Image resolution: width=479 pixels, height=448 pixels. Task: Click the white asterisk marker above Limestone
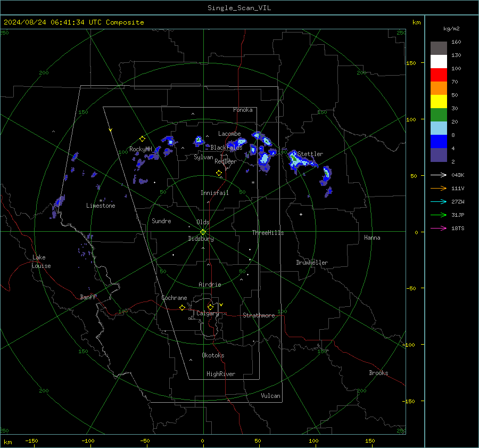(x=101, y=201)
